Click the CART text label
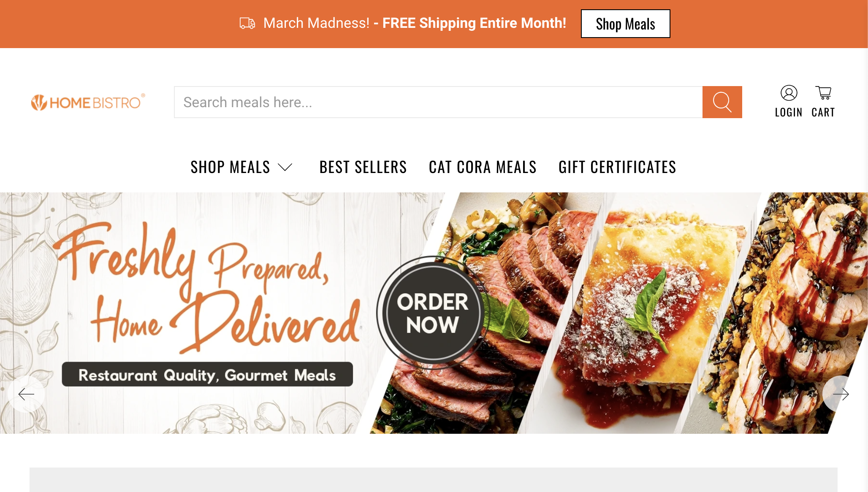The width and height of the screenshot is (868, 492). point(823,113)
